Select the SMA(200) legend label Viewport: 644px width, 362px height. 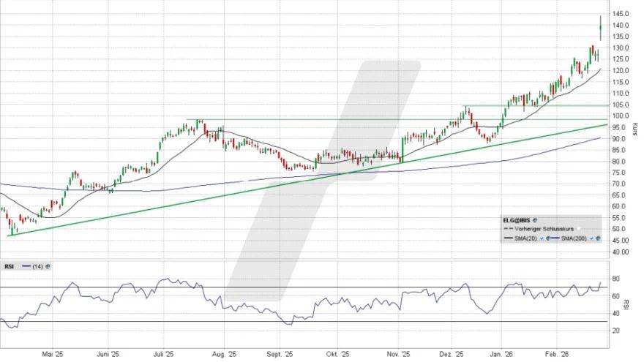pos(575,238)
